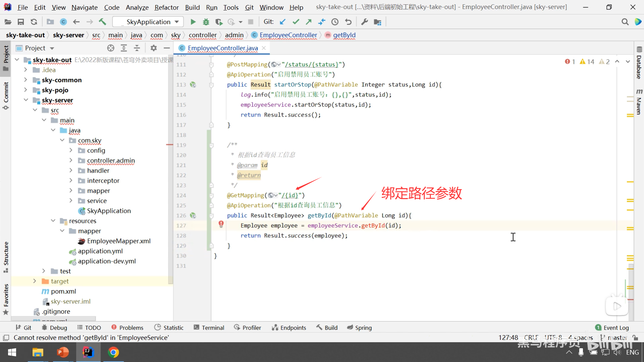Click Git update project arrow icon
644x362 pixels.
click(282, 22)
